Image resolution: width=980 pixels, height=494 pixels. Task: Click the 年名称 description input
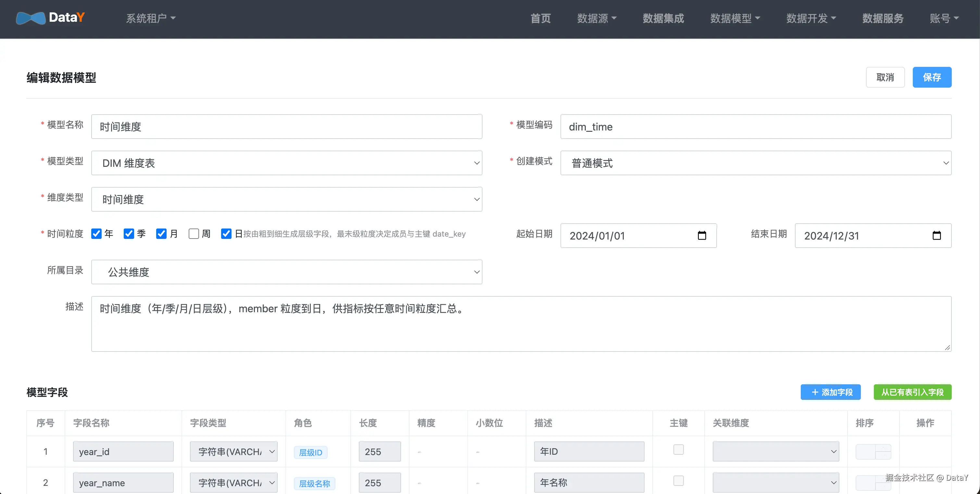click(x=589, y=483)
